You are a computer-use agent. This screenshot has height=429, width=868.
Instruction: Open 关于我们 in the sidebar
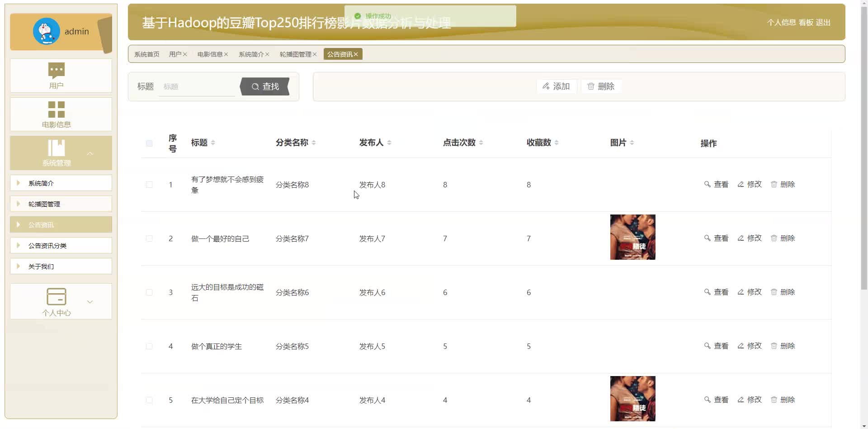tap(61, 267)
